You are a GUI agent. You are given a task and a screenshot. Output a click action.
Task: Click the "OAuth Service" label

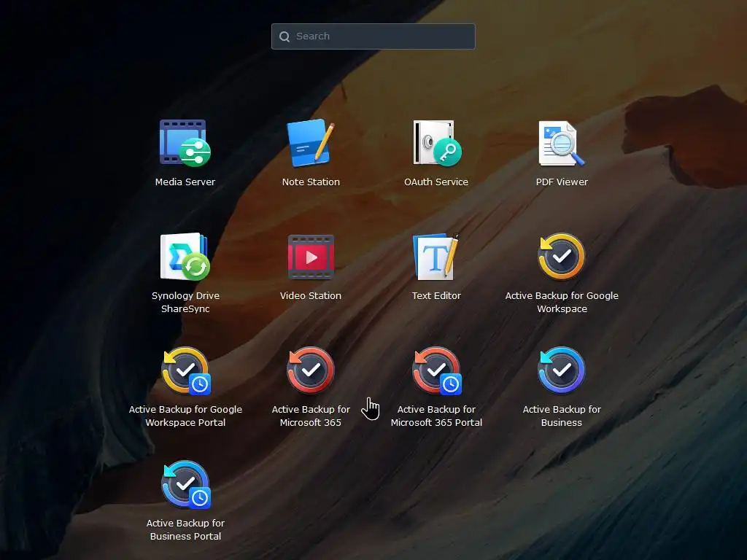(x=436, y=182)
